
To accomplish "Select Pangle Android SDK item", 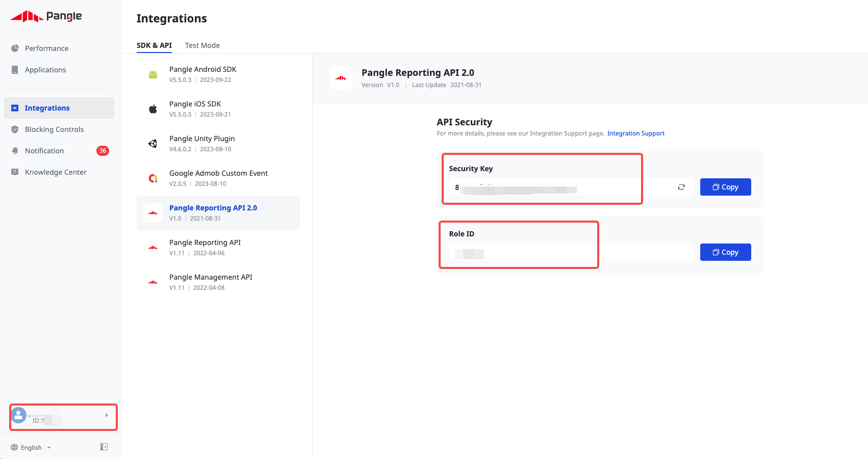I will (218, 74).
